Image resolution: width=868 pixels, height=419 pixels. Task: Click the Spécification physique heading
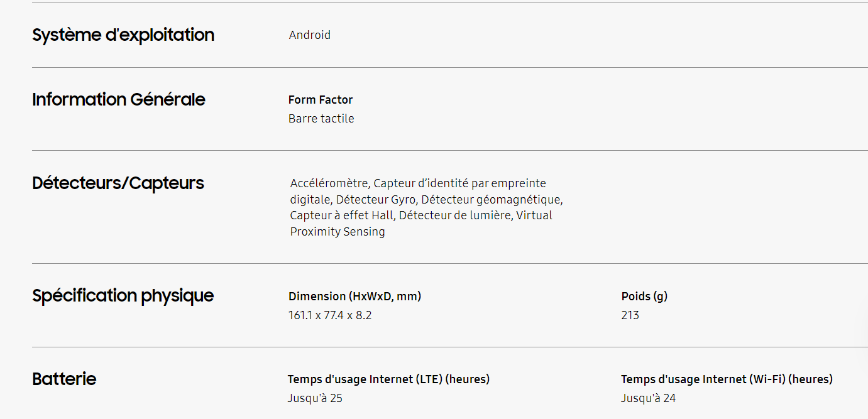pyautogui.click(x=123, y=296)
